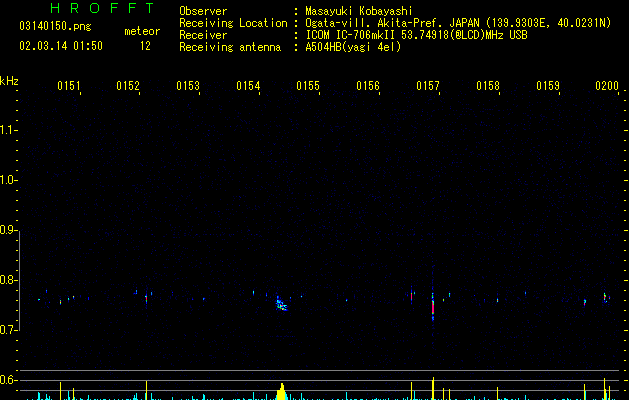Click the wide yellow intensity peak below 0154-0155

(x=282, y=392)
